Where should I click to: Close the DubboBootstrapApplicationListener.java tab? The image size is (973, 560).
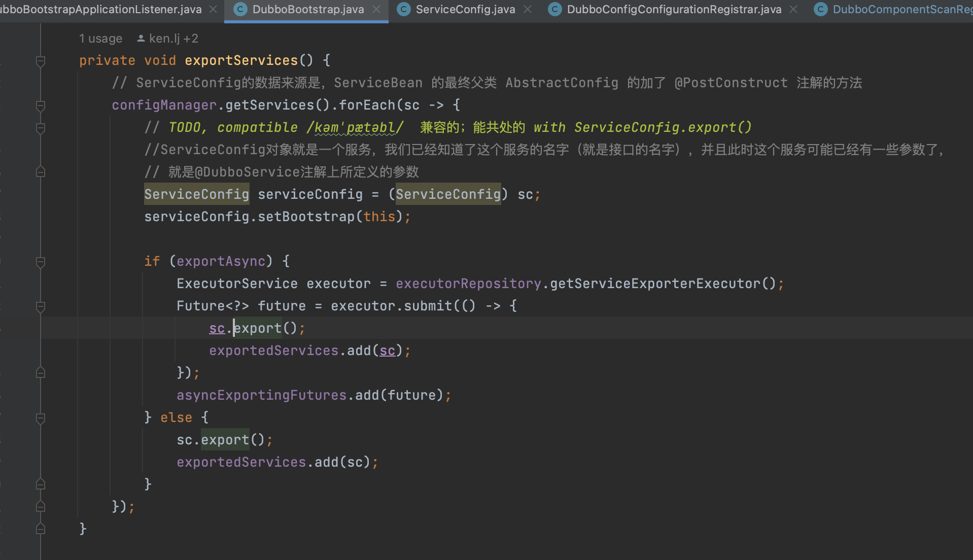pyautogui.click(x=214, y=10)
